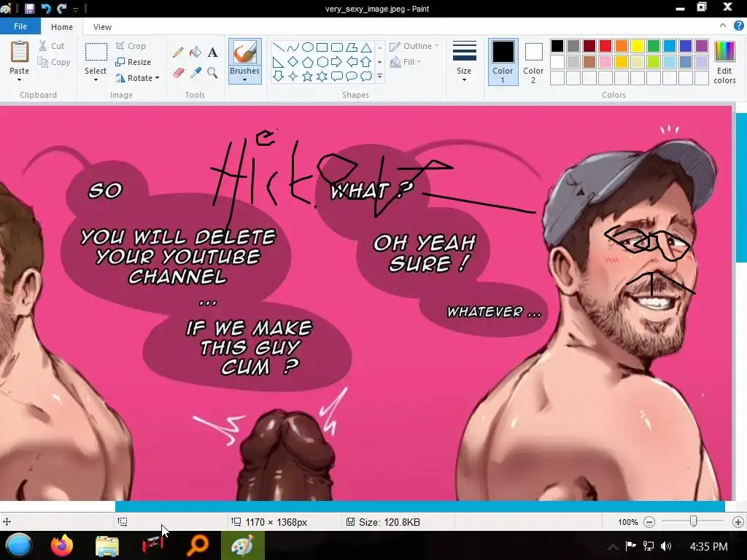This screenshot has width=747, height=560.
Task: Open the Rotate dropdown menu
Action: click(x=137, y=77)
